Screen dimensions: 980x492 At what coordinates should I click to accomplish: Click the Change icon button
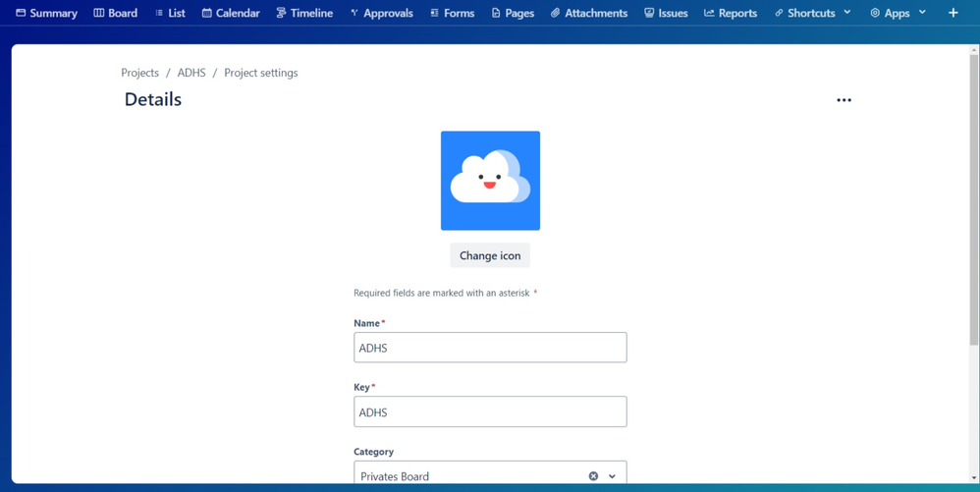click(x=490, y=255)
